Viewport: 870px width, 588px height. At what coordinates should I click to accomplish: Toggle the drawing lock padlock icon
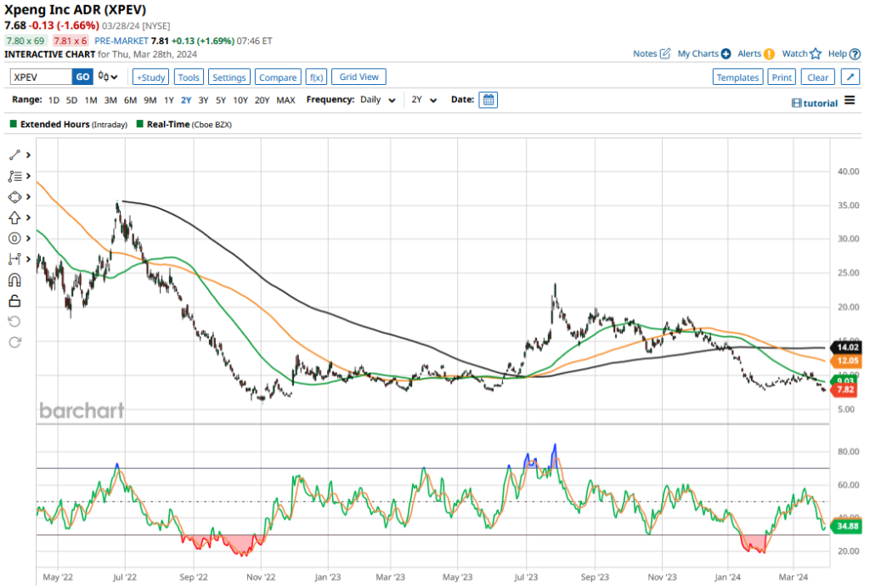tap(14, 300)
